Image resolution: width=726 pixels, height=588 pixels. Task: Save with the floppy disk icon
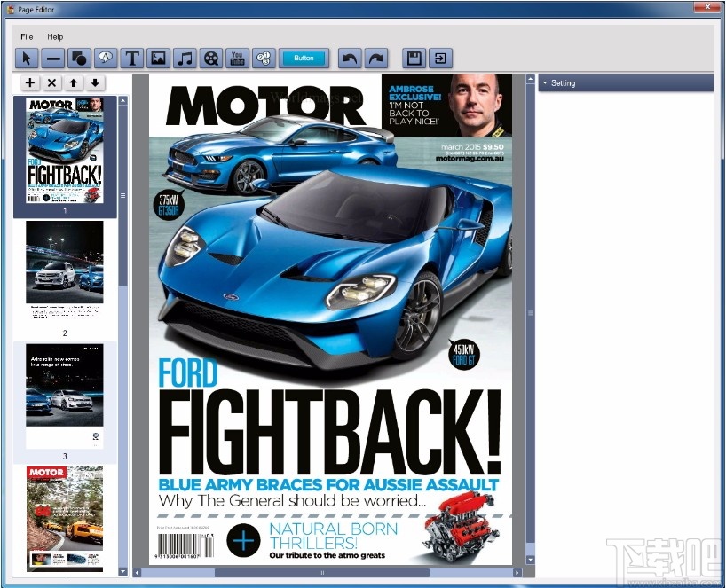tap(414, 59)
